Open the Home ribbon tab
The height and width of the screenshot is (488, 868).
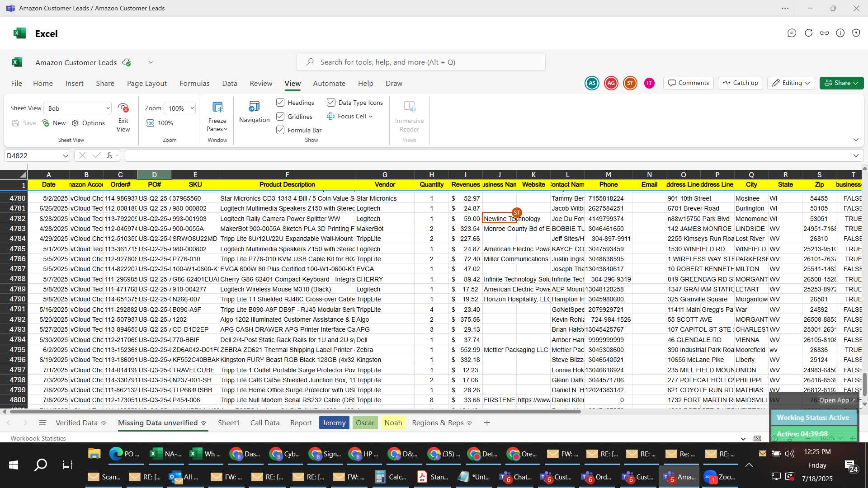(x=43, y=84)
